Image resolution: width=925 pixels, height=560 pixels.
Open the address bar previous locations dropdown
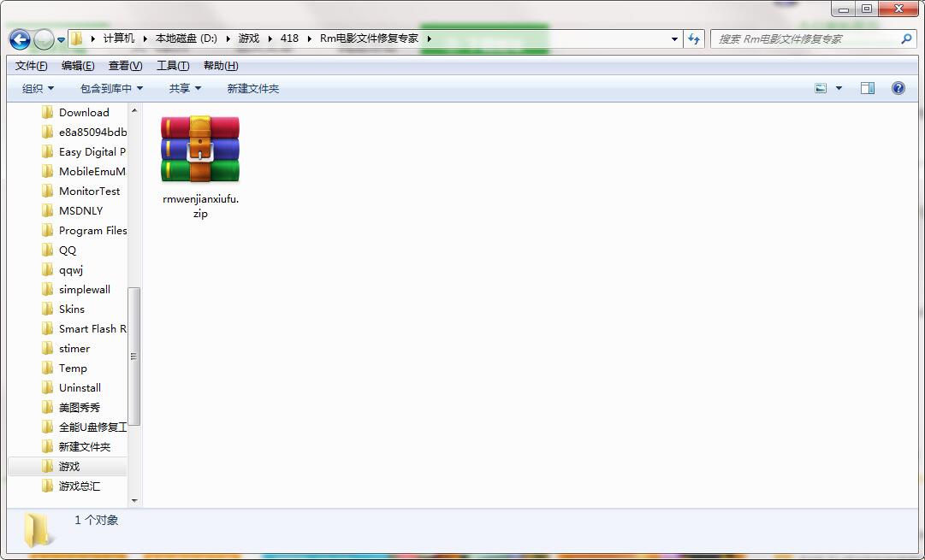(x=674, y=39)
